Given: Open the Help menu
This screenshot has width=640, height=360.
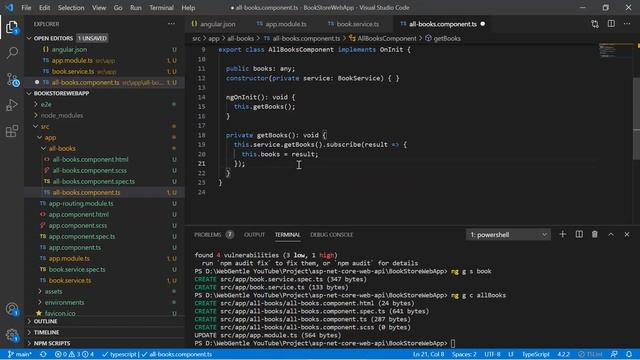Looking at the screenshot, I should 188,7.
